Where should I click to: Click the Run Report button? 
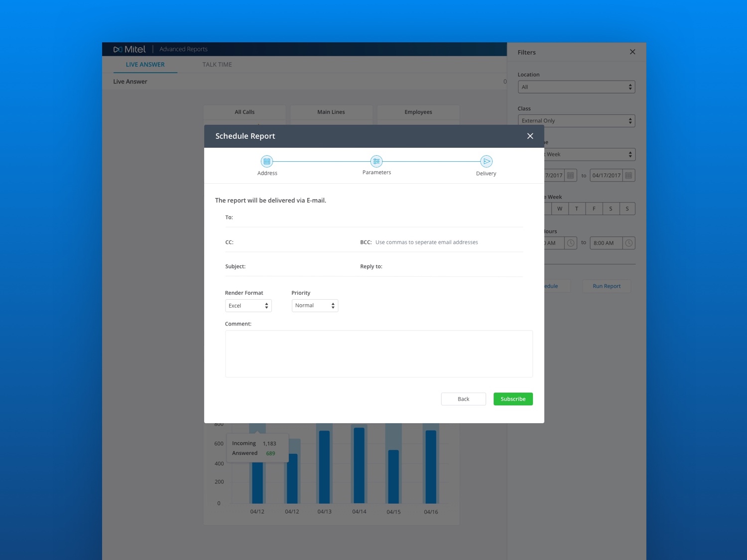pyautogui.click(x=607, y=286)
